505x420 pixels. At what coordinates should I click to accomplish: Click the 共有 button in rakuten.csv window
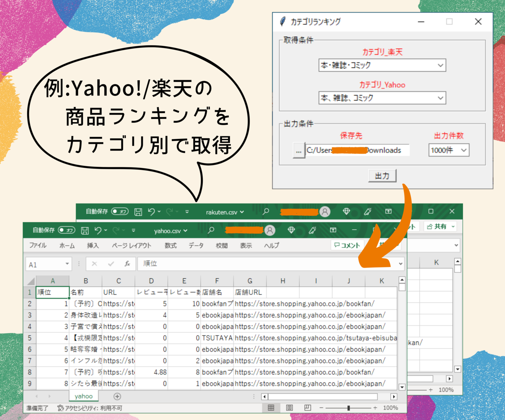click(440, 227)
